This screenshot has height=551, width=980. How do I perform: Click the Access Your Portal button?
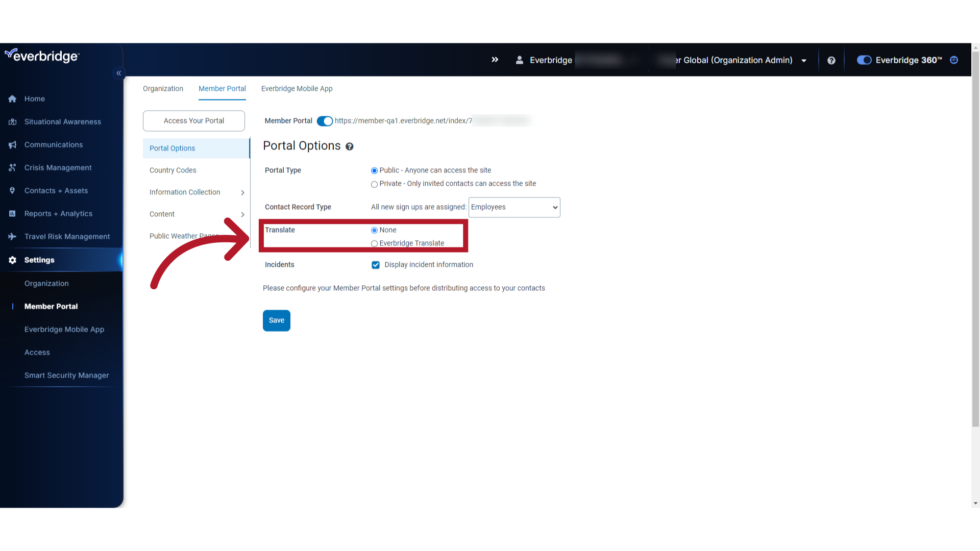pyautogui.click(x=194, y=120)
